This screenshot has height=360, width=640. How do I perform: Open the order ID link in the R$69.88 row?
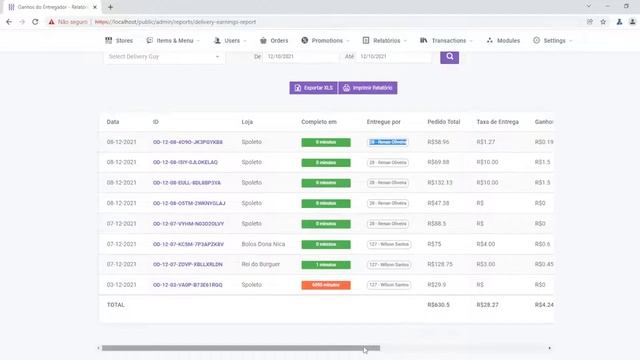tap(185, 162)
